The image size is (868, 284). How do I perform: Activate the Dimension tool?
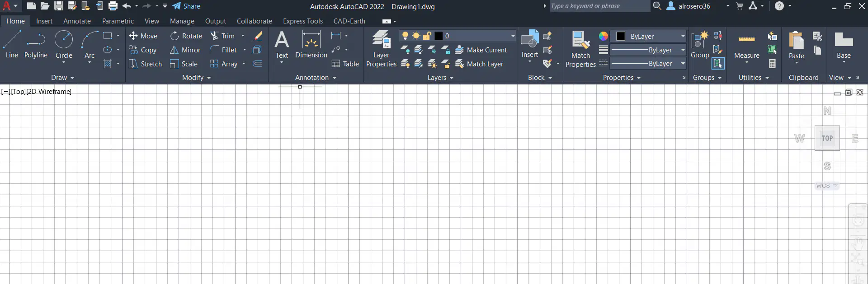311,45
